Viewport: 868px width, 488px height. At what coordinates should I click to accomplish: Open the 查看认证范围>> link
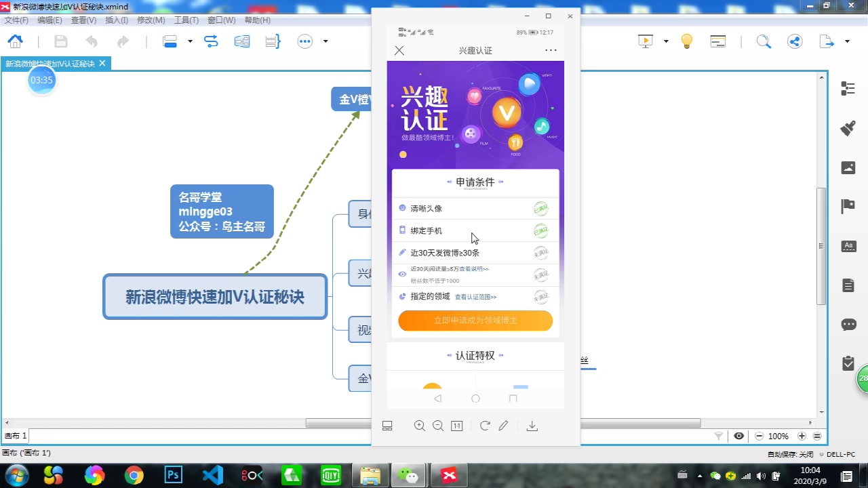[x=475, y=297]
